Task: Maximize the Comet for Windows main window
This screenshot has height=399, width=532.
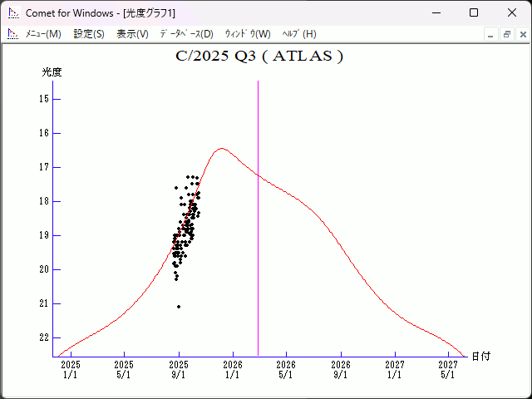Action: click(x=473, y=13)
